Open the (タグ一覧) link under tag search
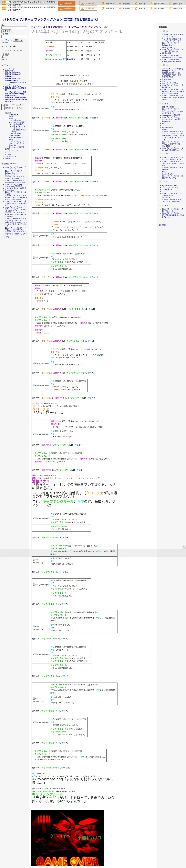 pyautogui.click(x=5, y=42)
